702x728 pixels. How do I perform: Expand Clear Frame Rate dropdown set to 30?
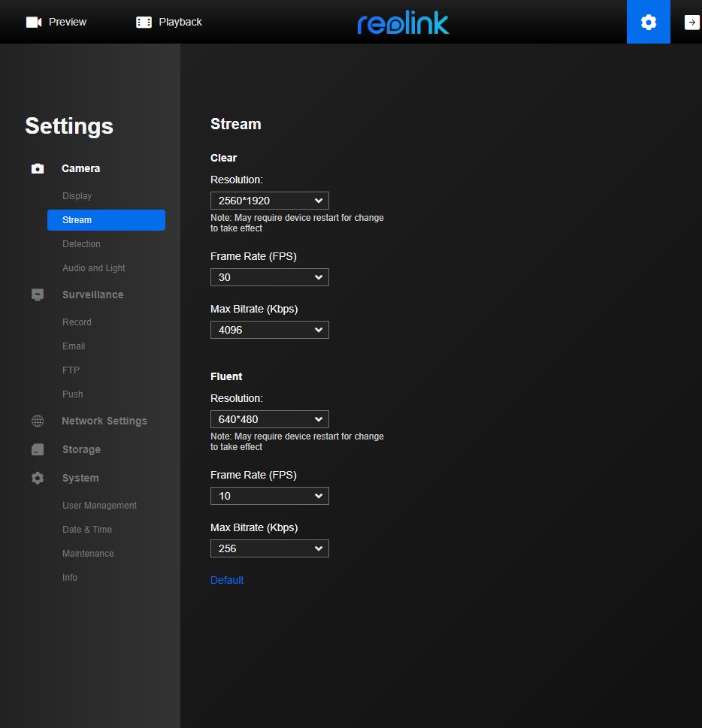coord(269,277)
